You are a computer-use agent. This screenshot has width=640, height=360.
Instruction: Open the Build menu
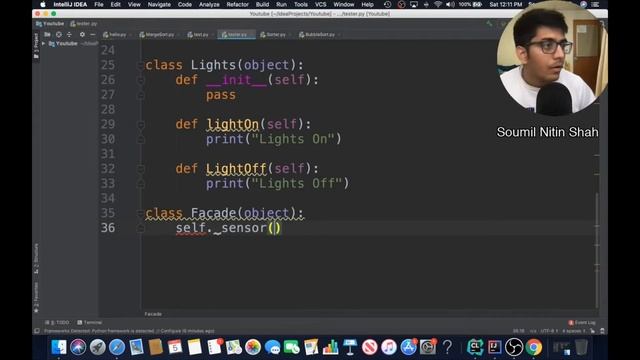(x=262, y=4)
